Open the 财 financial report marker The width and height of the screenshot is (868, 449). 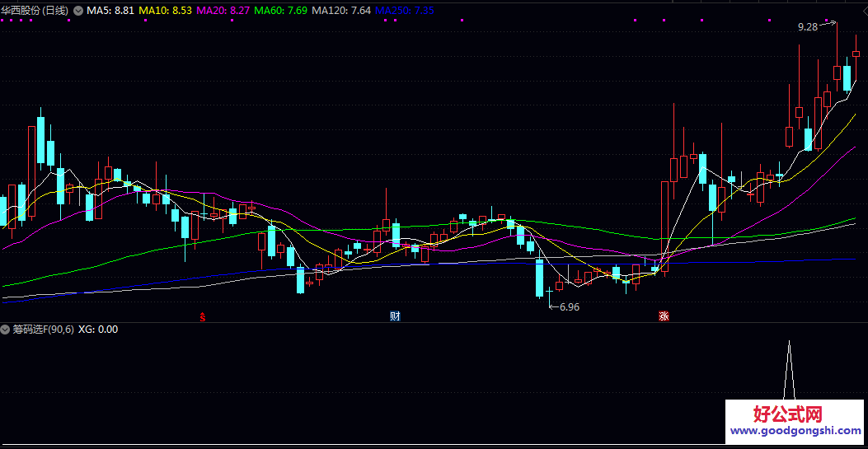395,316
